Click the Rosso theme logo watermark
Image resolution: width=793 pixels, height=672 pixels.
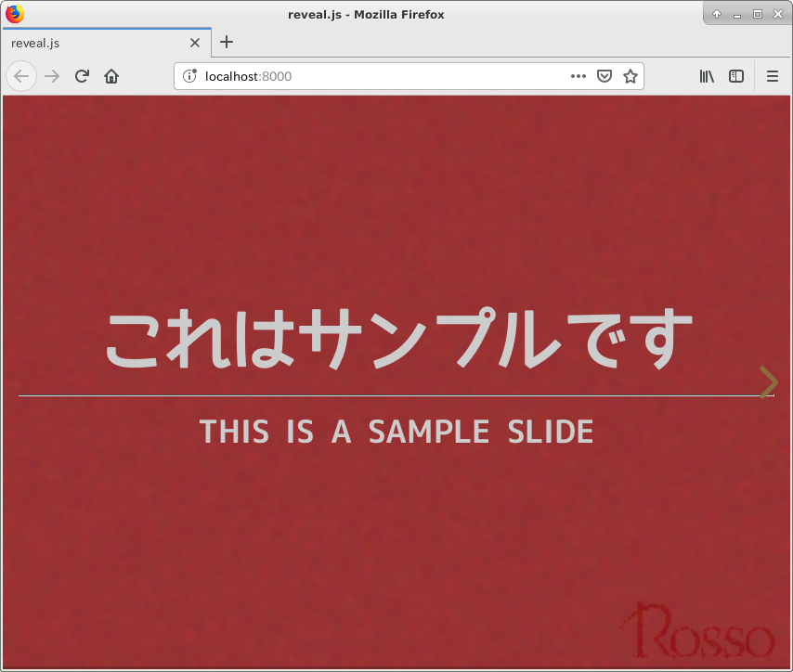[706, 634]
